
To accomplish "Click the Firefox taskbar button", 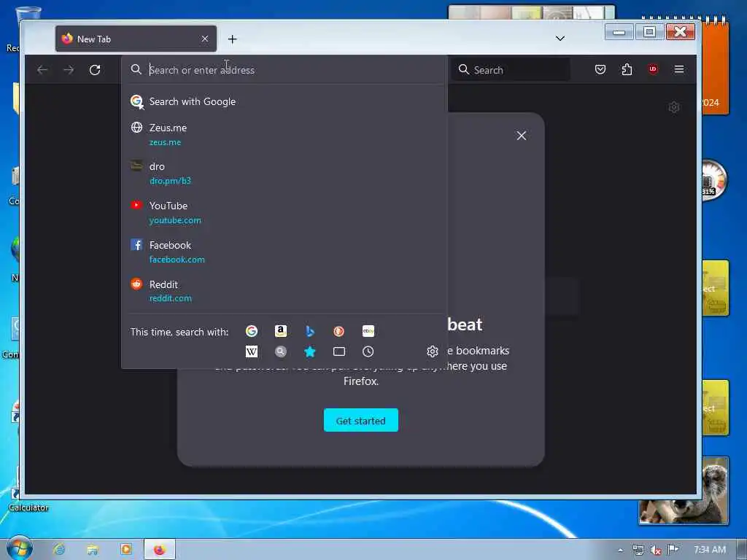I will coord(160,550).
